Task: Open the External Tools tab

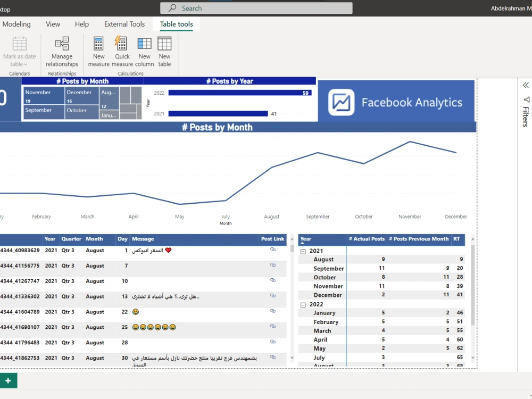Action: coord(124,24)
